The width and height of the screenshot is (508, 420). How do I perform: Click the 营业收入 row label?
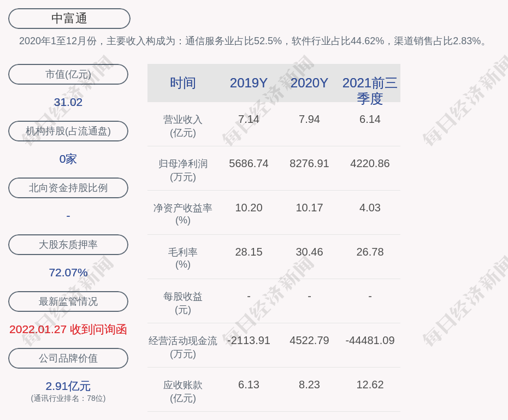pos(183,126)
